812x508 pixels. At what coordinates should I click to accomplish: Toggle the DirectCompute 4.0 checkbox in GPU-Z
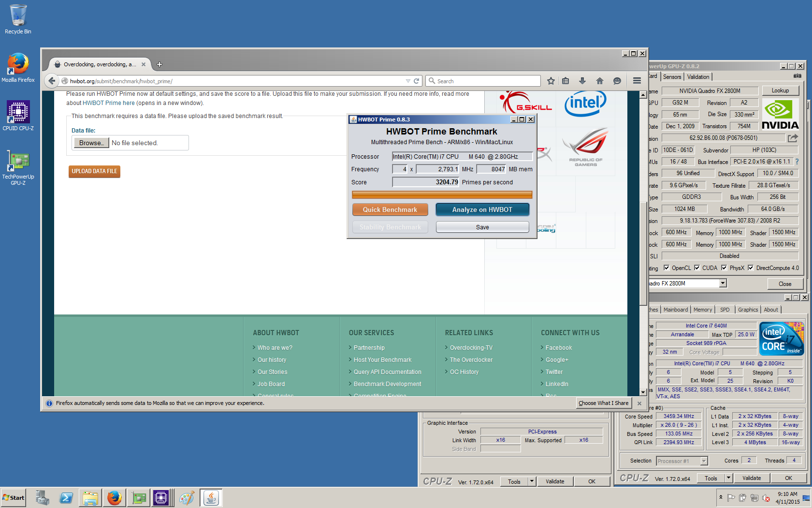click(751, 268)
